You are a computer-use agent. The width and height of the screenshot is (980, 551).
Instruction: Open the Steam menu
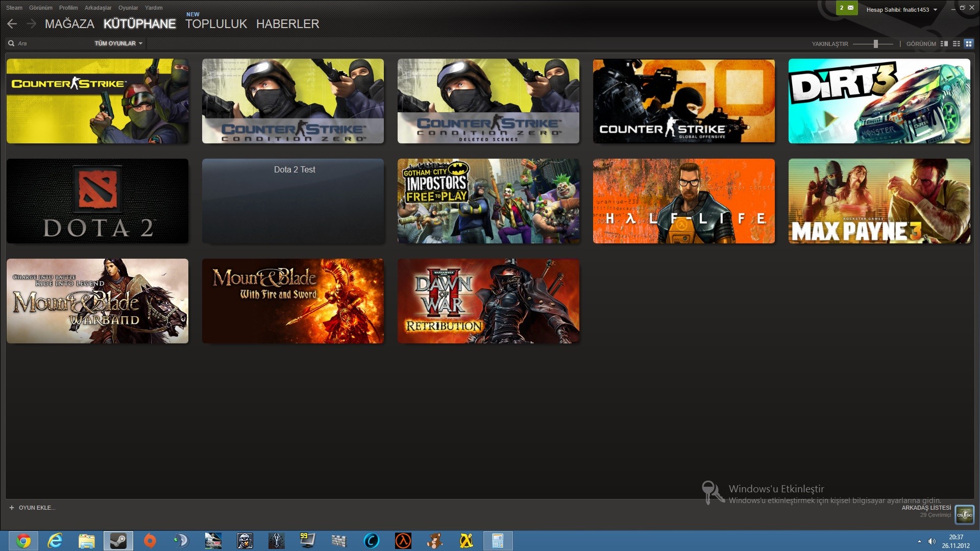(14, 8)
